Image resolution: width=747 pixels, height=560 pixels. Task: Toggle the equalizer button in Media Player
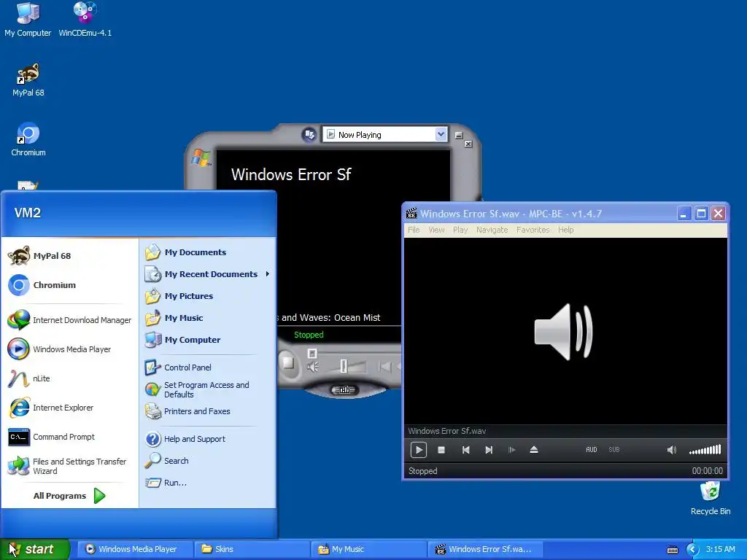point(344,390)
